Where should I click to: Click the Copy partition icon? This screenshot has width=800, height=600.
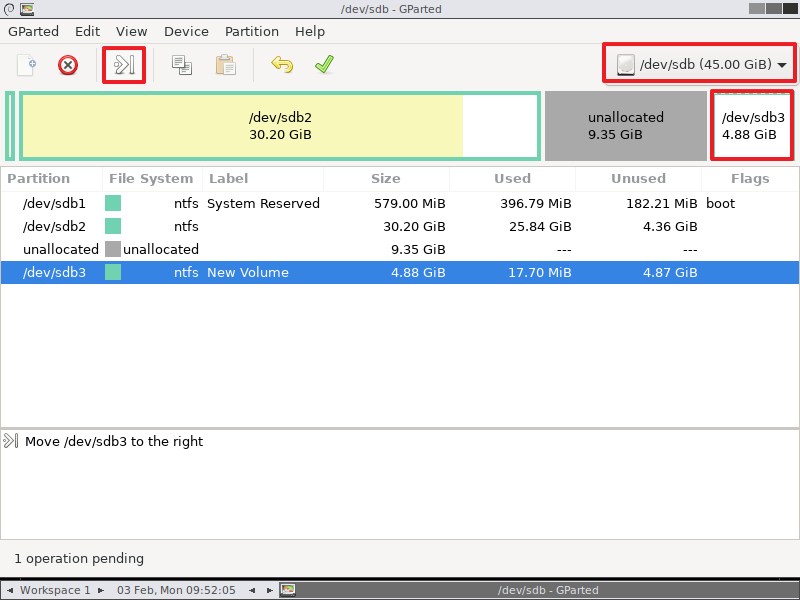click(x=182, y=64)
